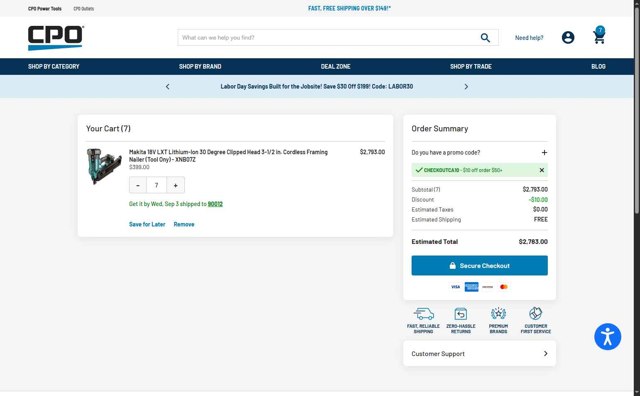The height and width of the screenshot is (396, 640).
Task: Decrease nailer quantity with minus button
Action: point(138,185)
